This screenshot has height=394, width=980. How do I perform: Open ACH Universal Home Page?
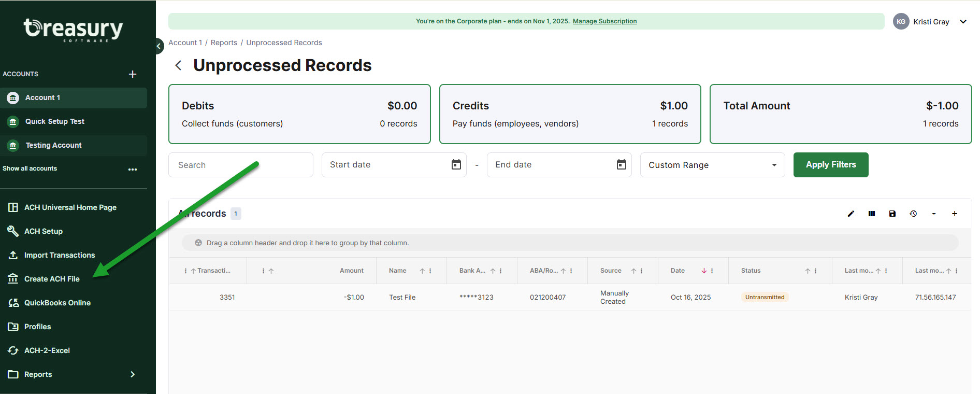[x=70, y=207]
